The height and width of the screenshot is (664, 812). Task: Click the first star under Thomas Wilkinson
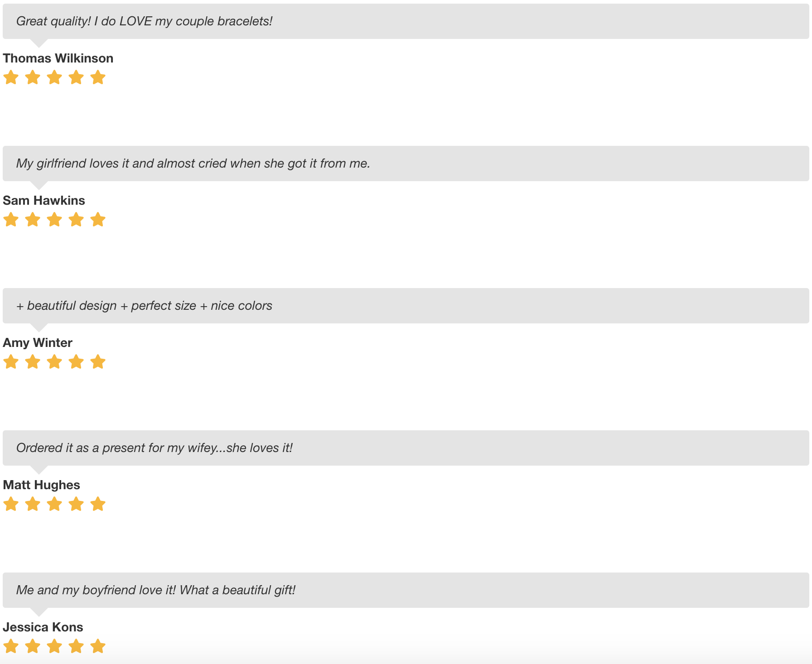11,77
